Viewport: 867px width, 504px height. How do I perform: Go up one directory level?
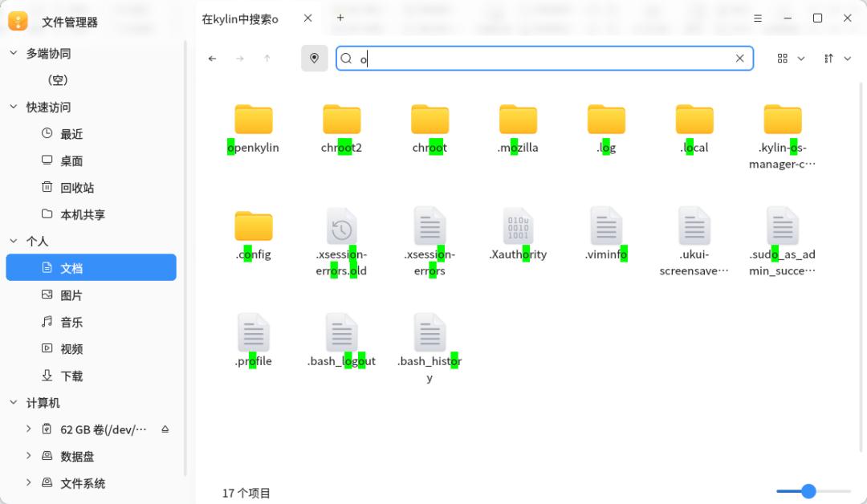point(267,58)
